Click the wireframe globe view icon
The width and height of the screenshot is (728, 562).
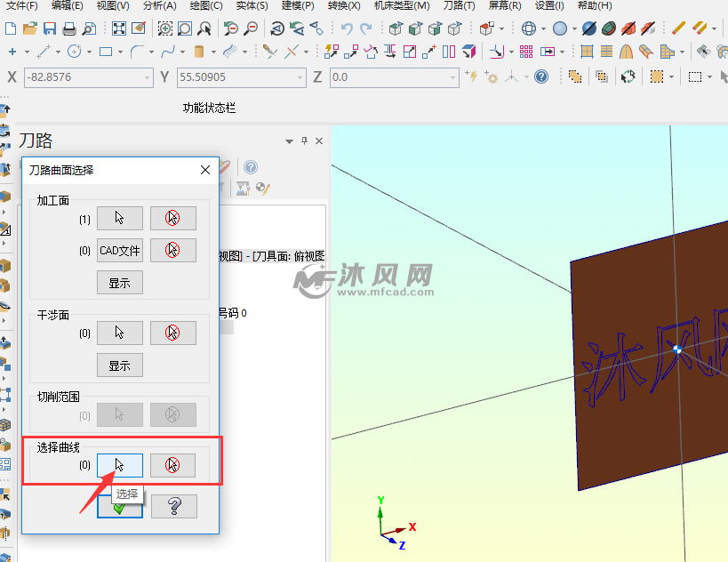pos(528,28)
